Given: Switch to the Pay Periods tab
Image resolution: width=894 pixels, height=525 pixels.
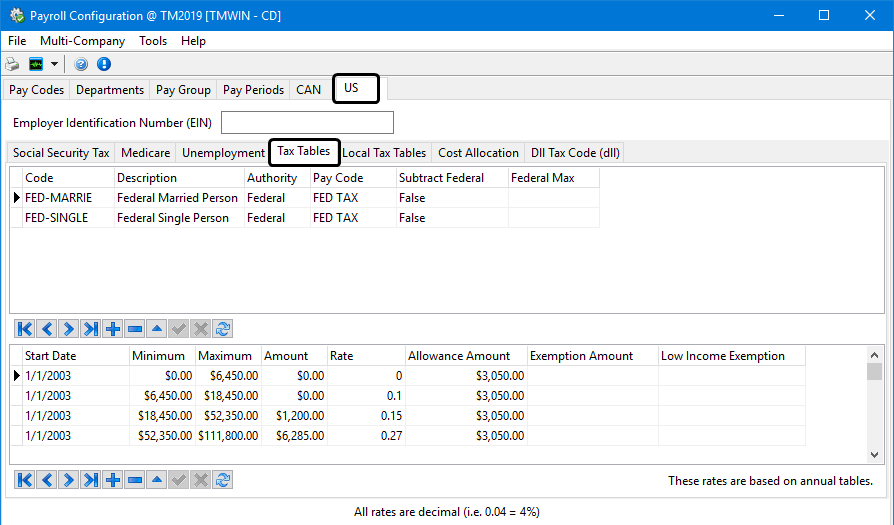Looking at the screenshot, I should click(253, 90).
